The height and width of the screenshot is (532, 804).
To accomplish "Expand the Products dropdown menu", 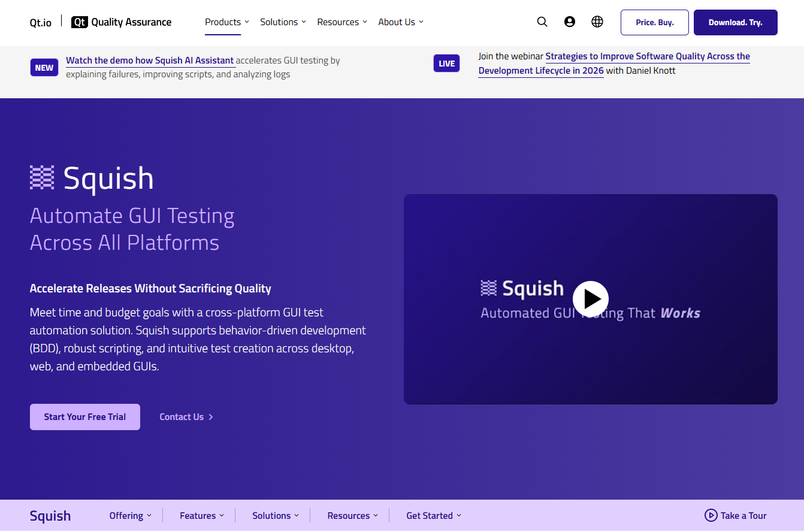I will point(227,22).
